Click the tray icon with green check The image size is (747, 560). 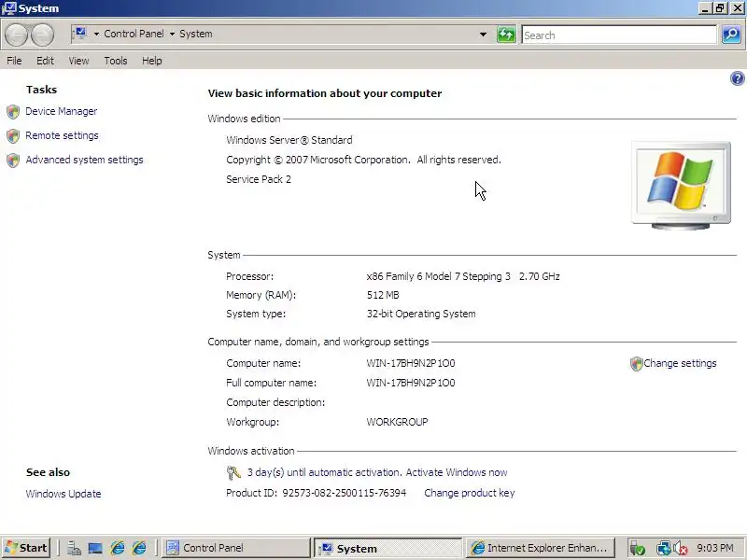(638, 549)
